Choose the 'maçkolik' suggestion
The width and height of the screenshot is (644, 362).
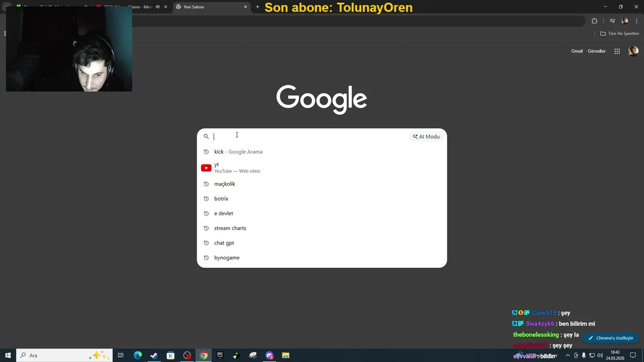tap(321, 184)
